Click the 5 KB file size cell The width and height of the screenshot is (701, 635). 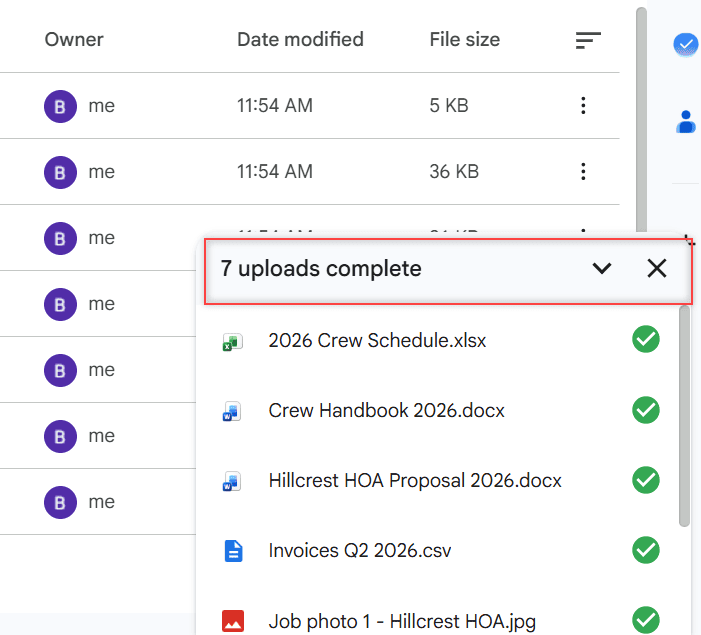449,106
